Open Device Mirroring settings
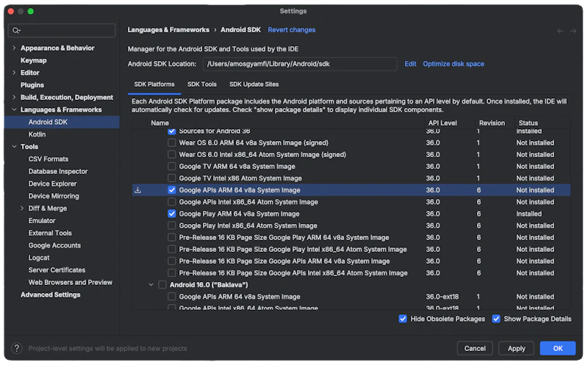This screenshot has height=365, width=588. (54, 196)
